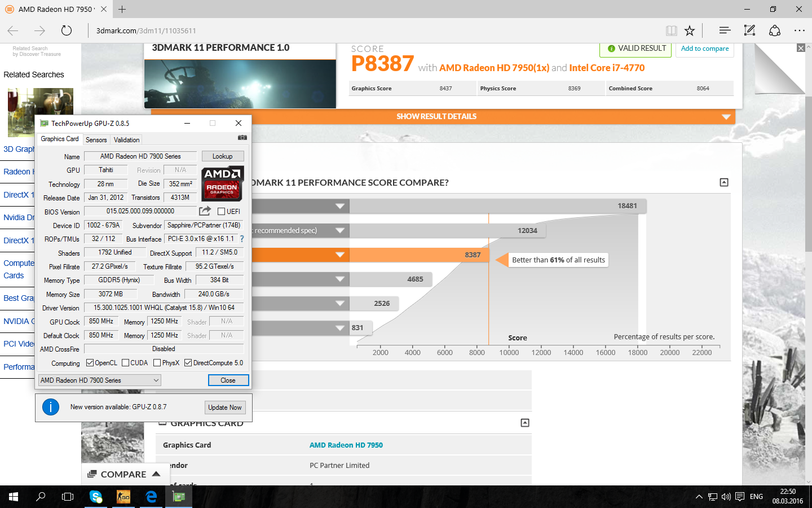Image resolution: width=812 pixels, height=508 pixels.
Task: Expand the COMPARE panel
Action: click(124, 474)
